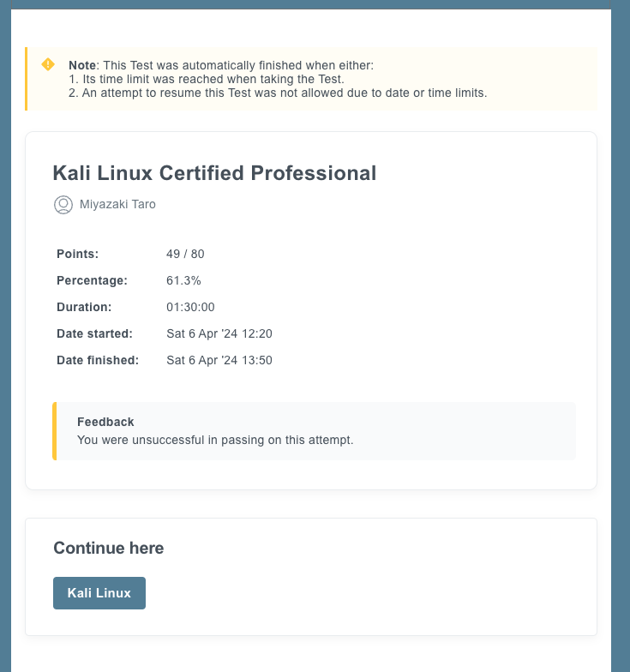Select the name Miyazaki Taro

coord(117,204)
